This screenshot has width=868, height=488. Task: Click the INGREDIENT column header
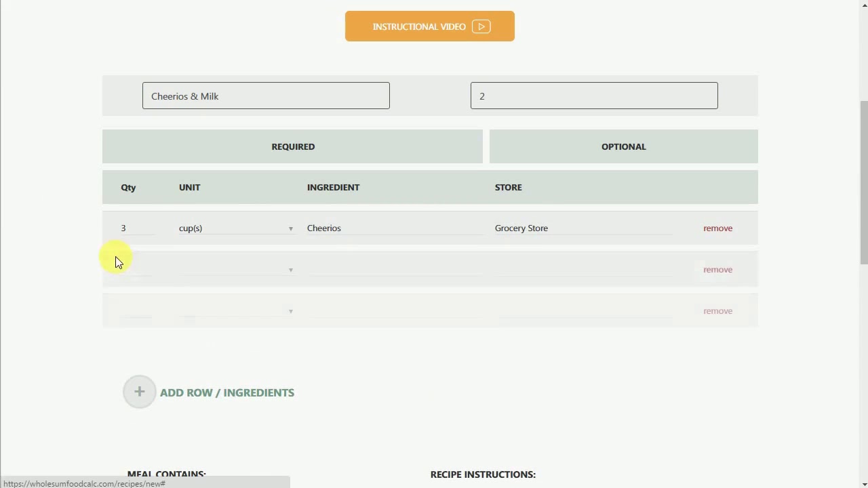(x=333, y=187)
